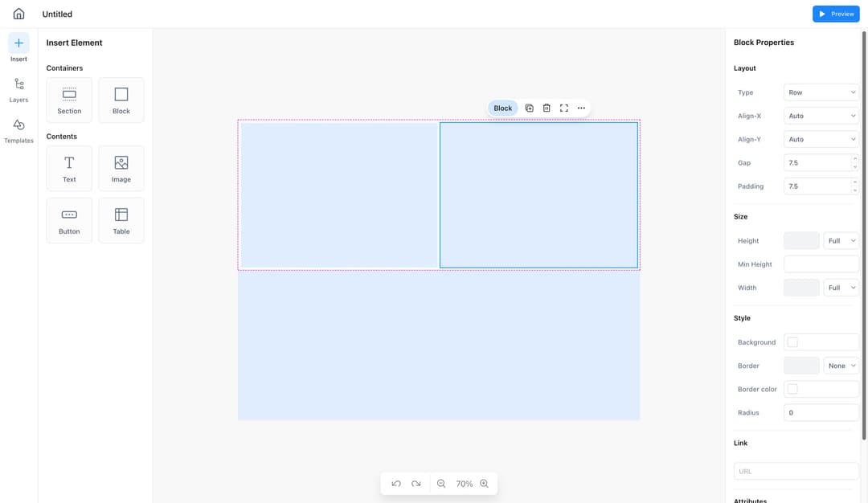Open the Background color swatch

792,342
